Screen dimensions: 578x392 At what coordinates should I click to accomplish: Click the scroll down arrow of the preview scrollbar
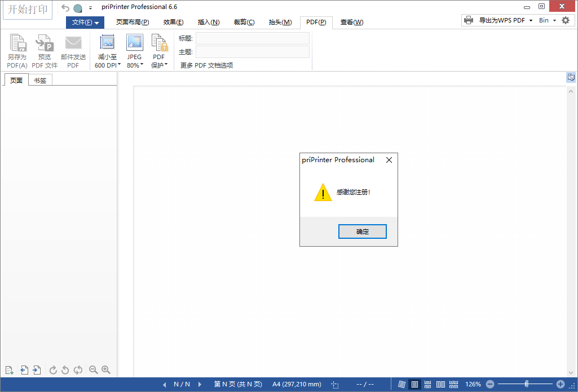point(571,372)
